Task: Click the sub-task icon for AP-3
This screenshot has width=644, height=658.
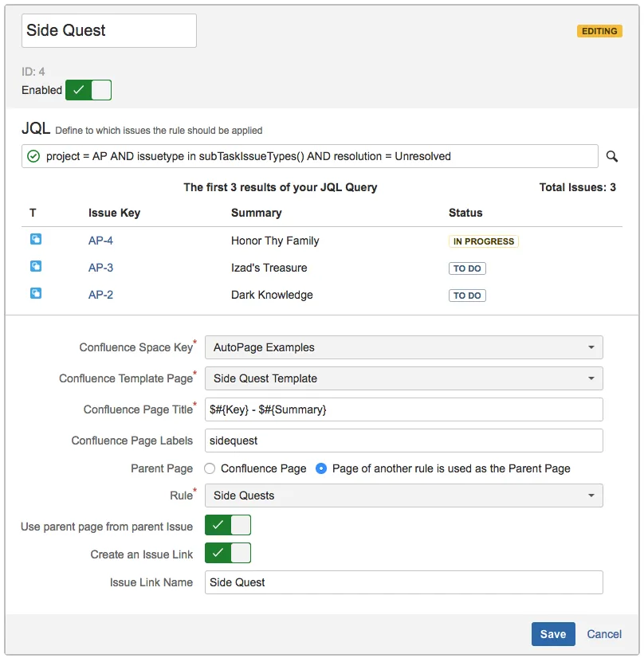Action: click(36, 266)
